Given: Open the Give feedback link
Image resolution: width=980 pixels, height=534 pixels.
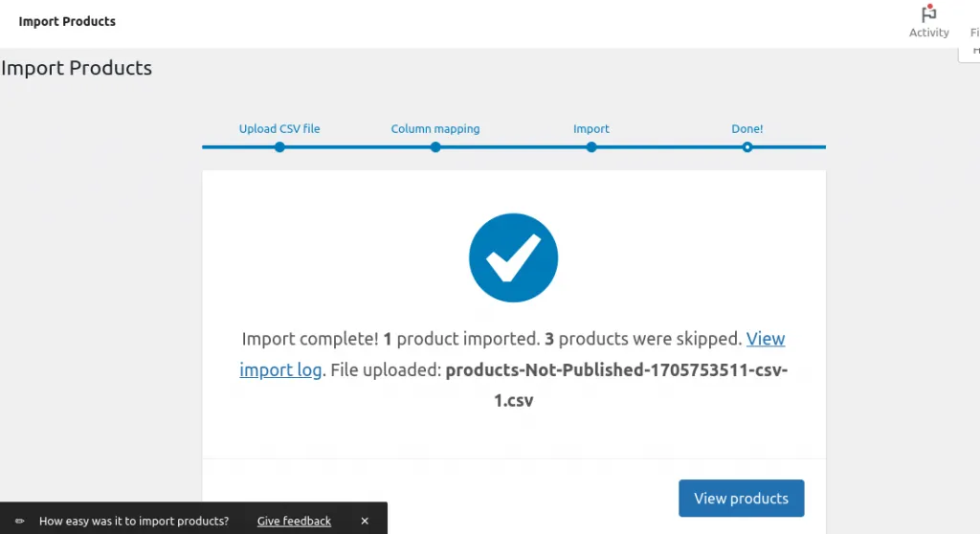Looking at the screenshot, I should click(x=294, y=522).
